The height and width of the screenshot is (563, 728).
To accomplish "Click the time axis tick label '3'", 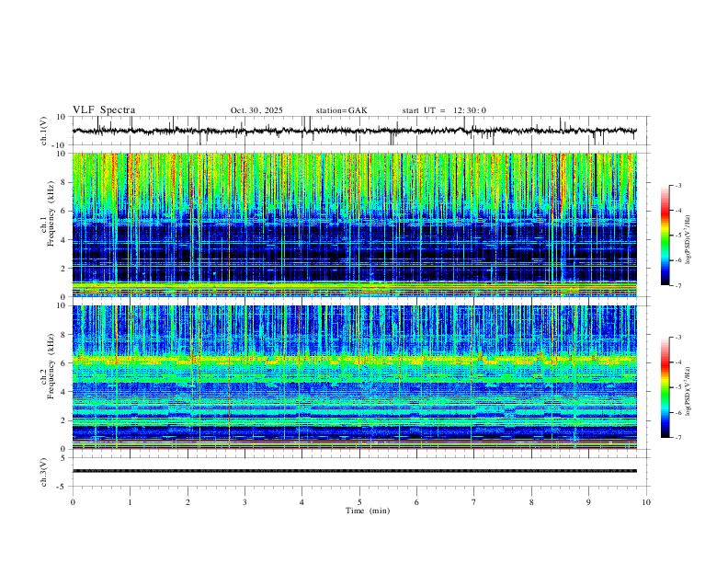I will [245, 502].
